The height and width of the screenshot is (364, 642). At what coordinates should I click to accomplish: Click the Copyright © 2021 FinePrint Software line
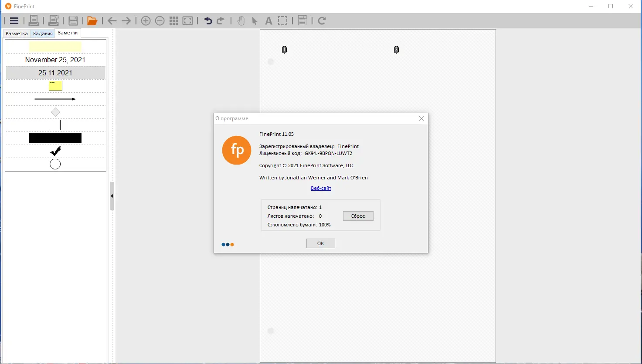pyautogui.click(x=306, y=165)
